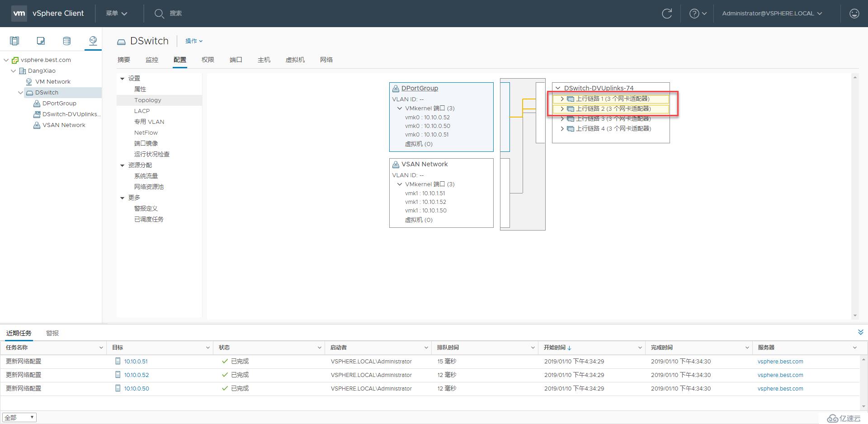Open vsphere.best.com server link in first task row
Viewport: 868px width, 424px height.
click(x=780, y=362)
